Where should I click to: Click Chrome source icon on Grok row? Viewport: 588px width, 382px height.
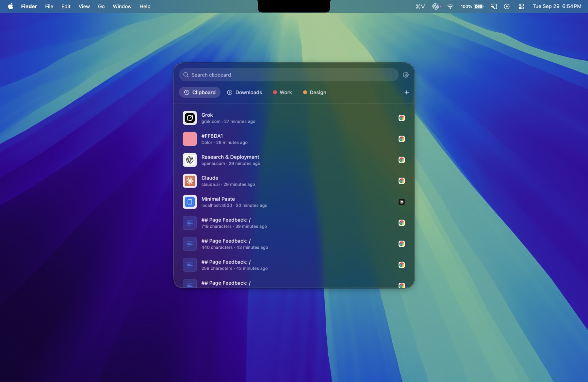point(402,118)
